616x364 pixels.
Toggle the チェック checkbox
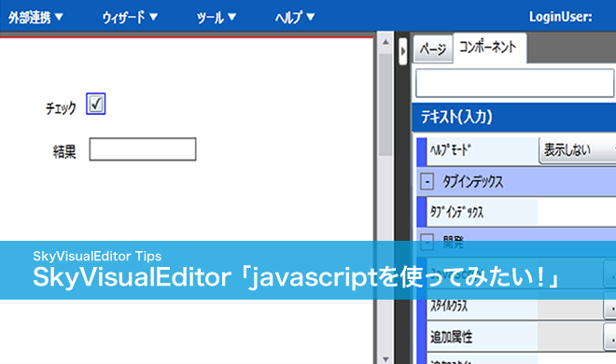pyautogui.click(x=96, y=104)
